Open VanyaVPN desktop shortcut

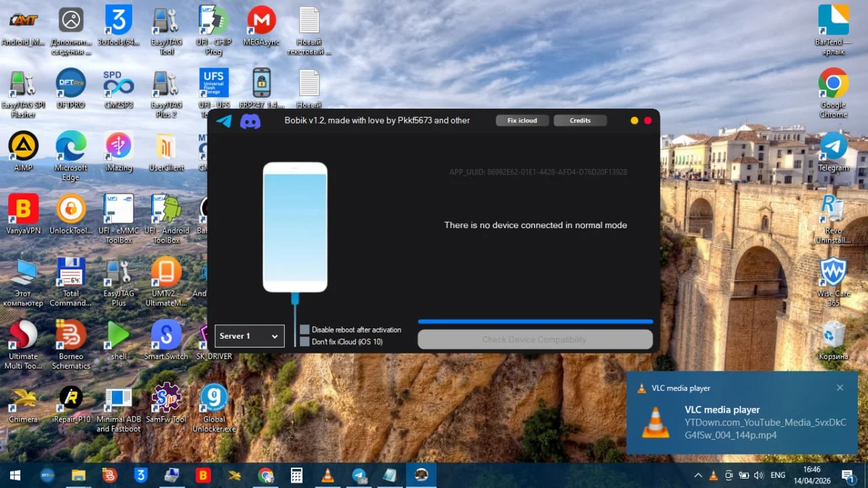(x=24, y=214)
